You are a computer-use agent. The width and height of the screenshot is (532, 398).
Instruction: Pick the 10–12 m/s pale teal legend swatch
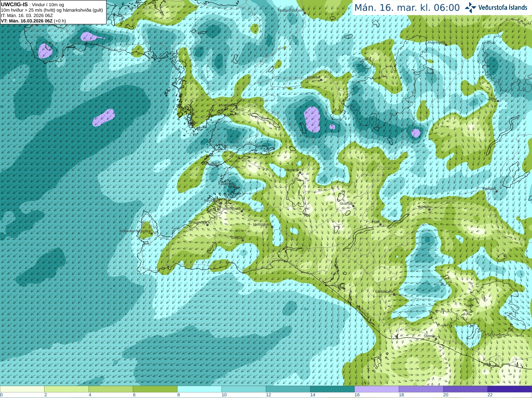(244, 389)
